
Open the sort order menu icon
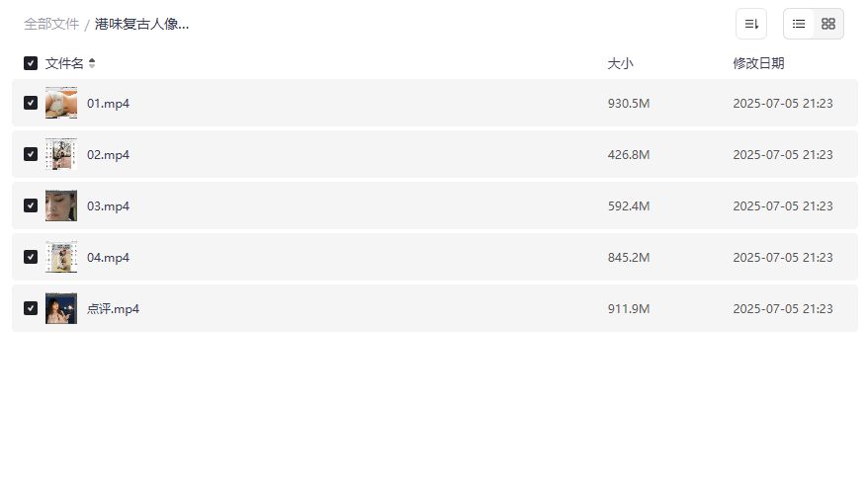[751, 24]
